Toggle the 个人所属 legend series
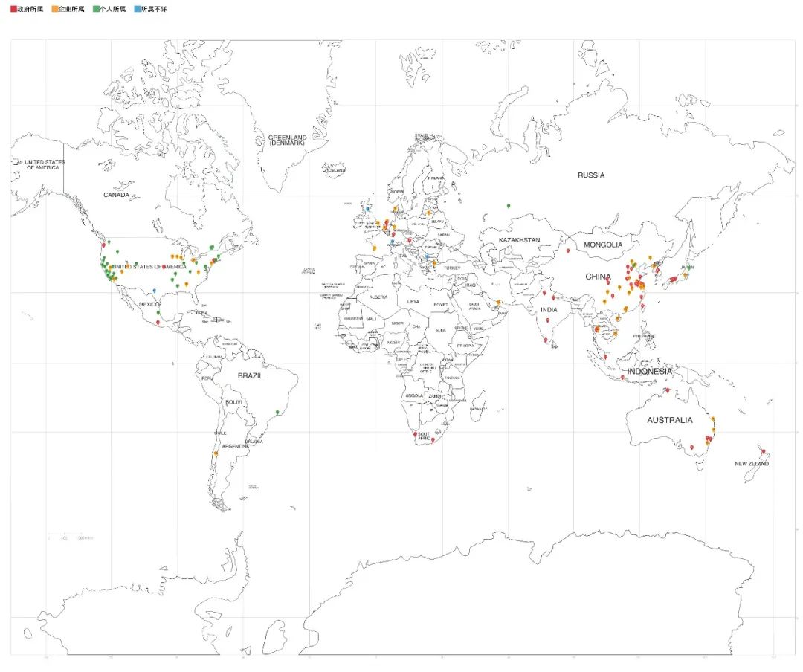 click(109, 9)
